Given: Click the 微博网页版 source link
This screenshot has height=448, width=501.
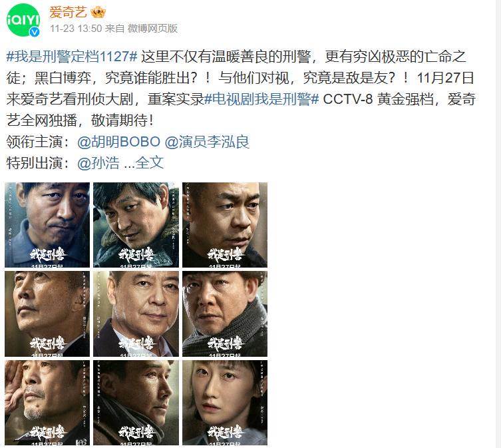Looking at the screenshot, I should point(152,29).
